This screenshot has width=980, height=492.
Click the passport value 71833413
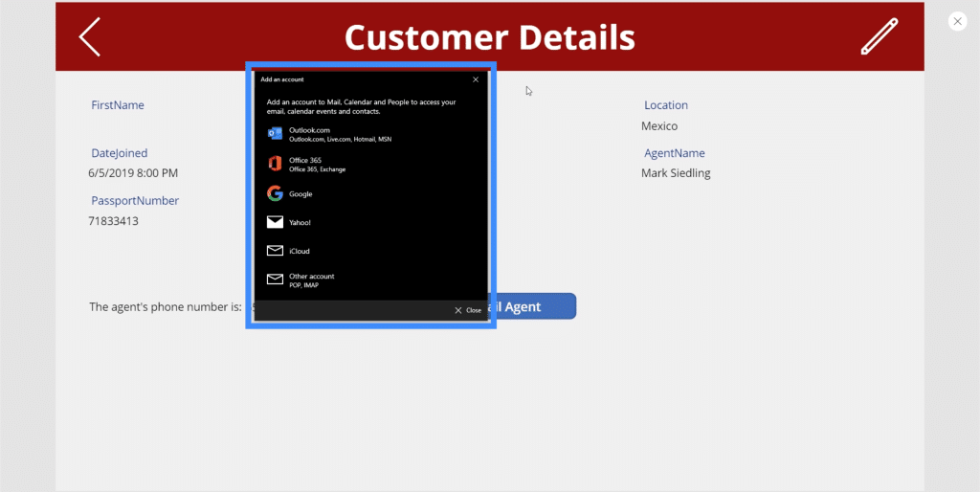[113, 221]
